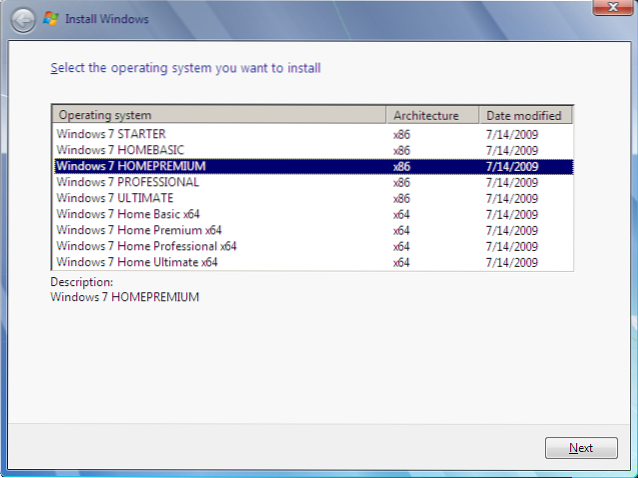Click the Windows flag setup icon
Image resolution: width=638 pixels, height=478 pixels.
47,17
